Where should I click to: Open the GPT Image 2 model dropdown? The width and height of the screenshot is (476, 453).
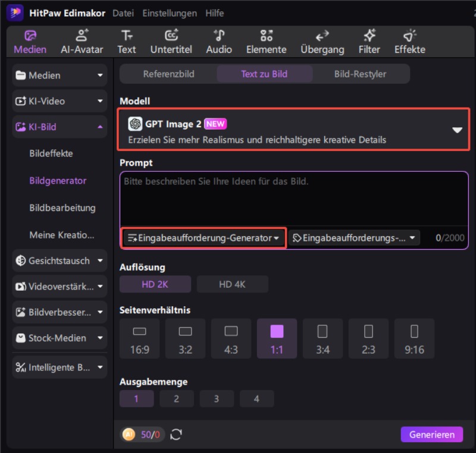293,130
